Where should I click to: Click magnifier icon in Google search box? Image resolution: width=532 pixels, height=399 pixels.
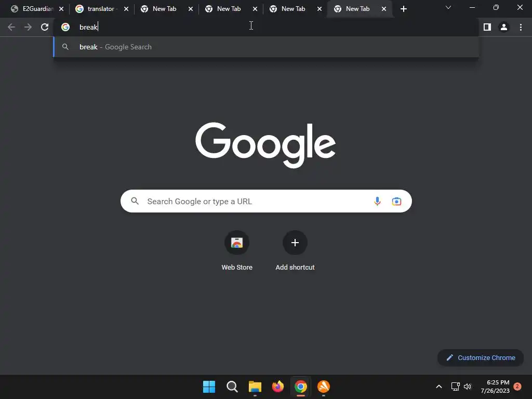tap(135, 201)
